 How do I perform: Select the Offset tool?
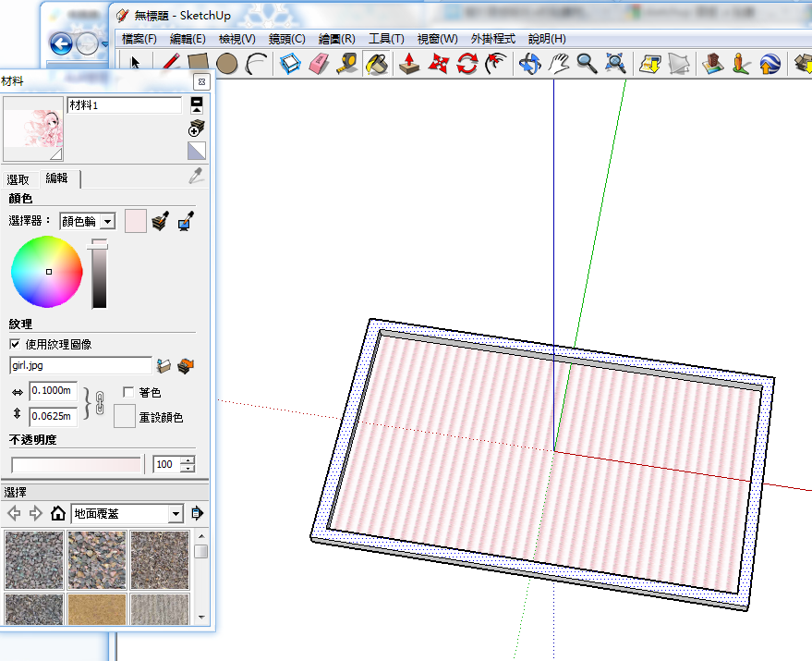(495, 64)
